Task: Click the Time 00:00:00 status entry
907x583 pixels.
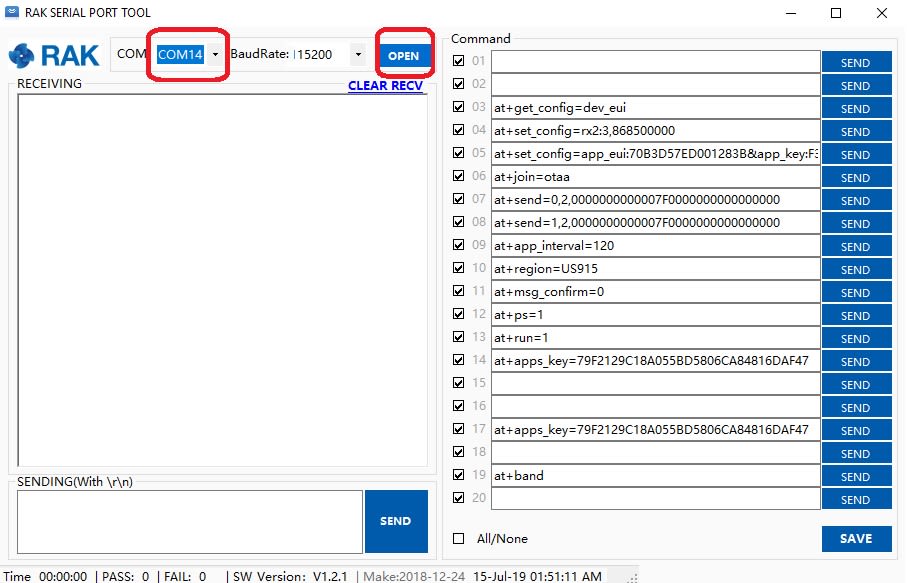Action: tap(45, 577)
